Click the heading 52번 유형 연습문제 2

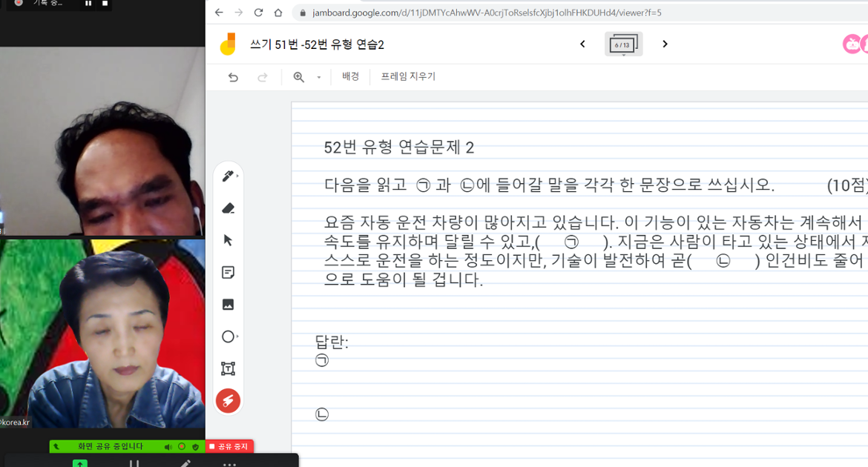click(399, 148)
